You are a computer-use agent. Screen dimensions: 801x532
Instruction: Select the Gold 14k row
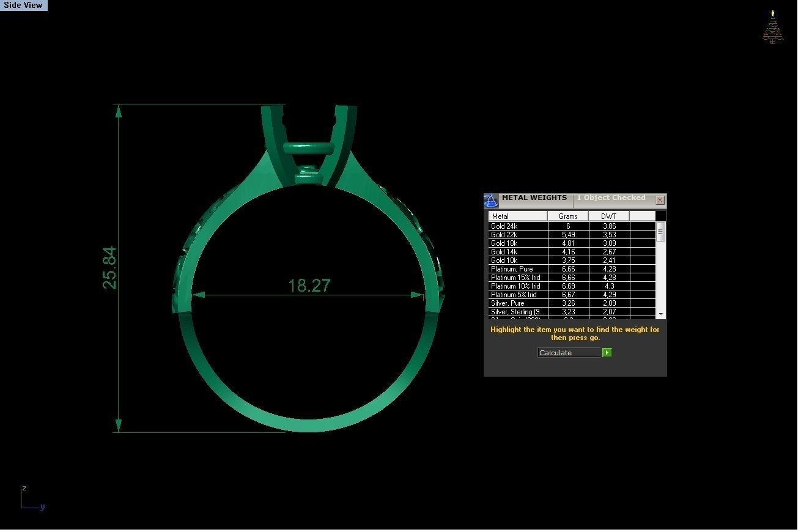click(x=572, y=252)
